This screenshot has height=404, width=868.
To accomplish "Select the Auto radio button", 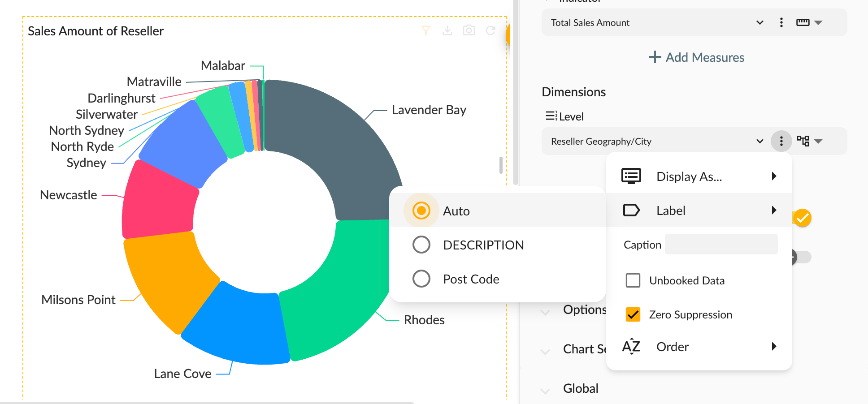I will [x=421, y=211].
